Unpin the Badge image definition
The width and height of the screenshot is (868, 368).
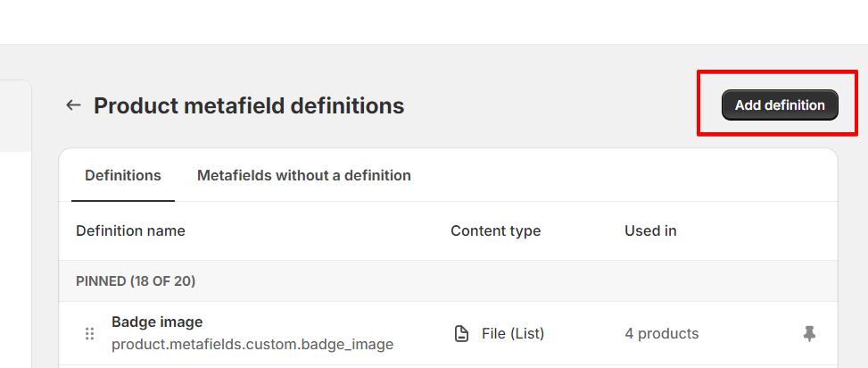coord(809,334)
